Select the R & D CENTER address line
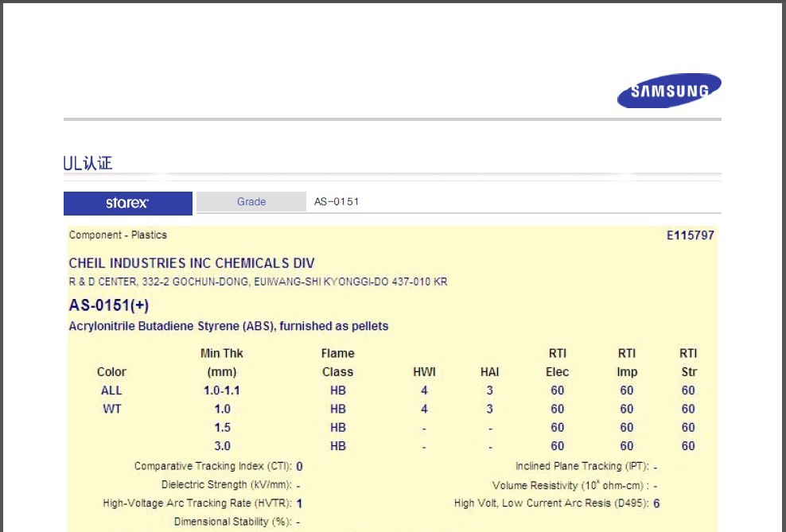786x532 pixels. point(258,282)
